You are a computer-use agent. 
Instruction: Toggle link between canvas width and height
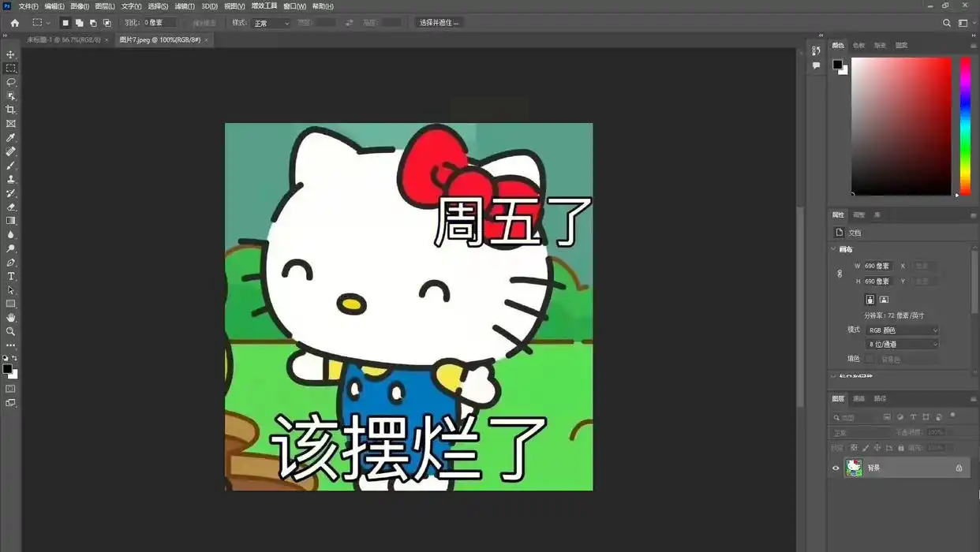840,274
